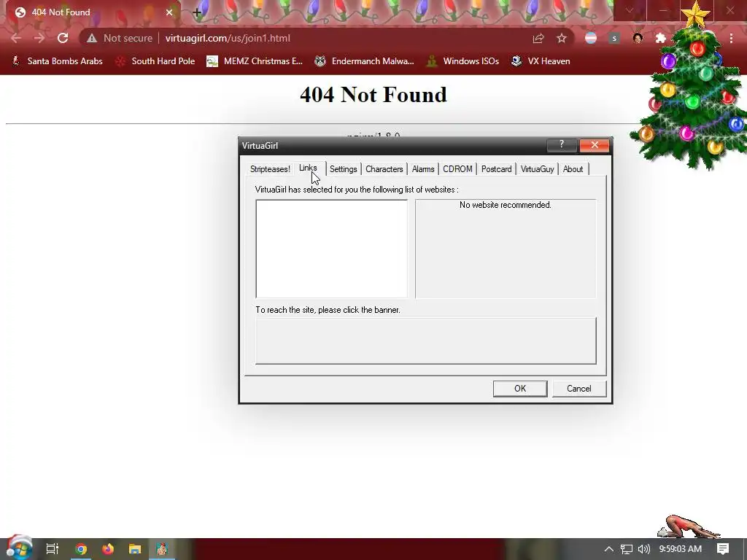Open the volume tray icon
The image size is (747, 560).
644,549
